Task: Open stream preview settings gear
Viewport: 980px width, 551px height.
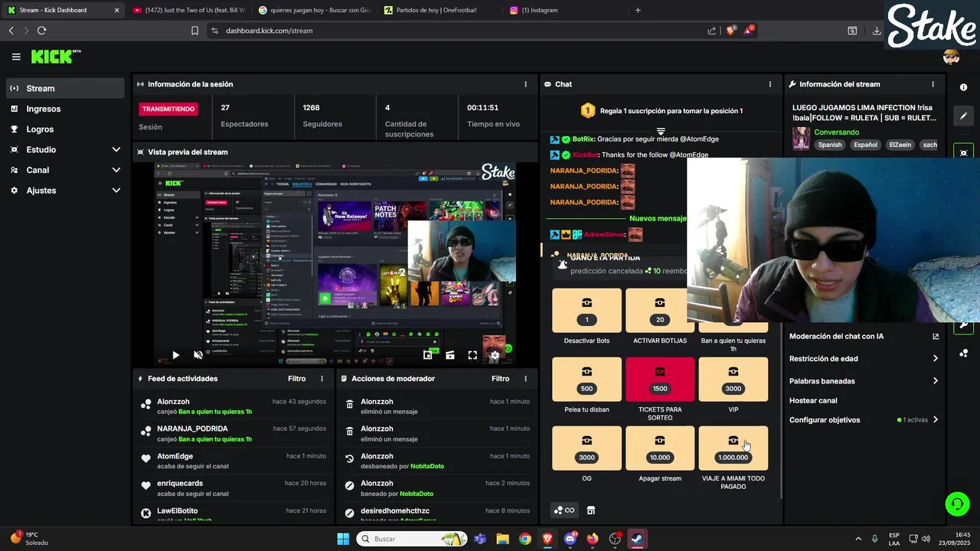Action: pos(495,355)
